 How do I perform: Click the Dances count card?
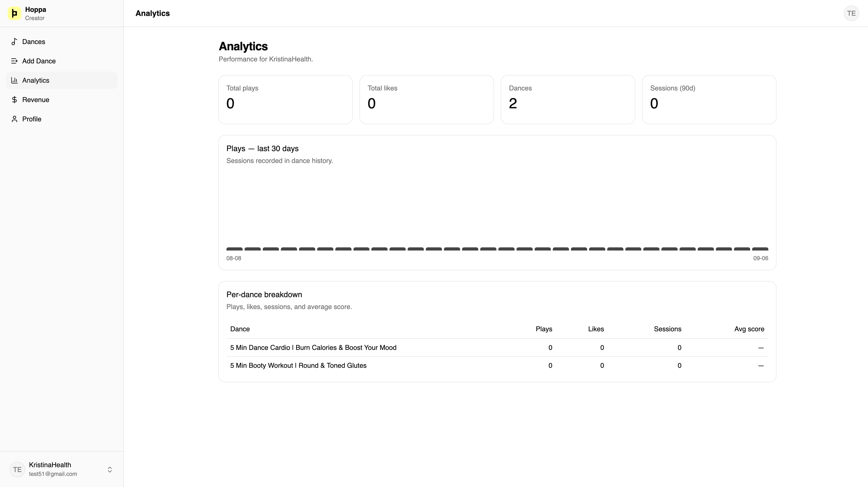point(568,100)
